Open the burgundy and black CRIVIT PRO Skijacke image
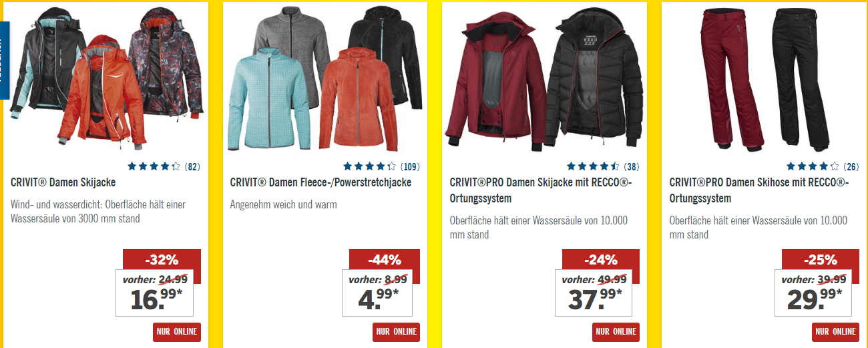This screenshot has height=348, width=868. point(545,79)
